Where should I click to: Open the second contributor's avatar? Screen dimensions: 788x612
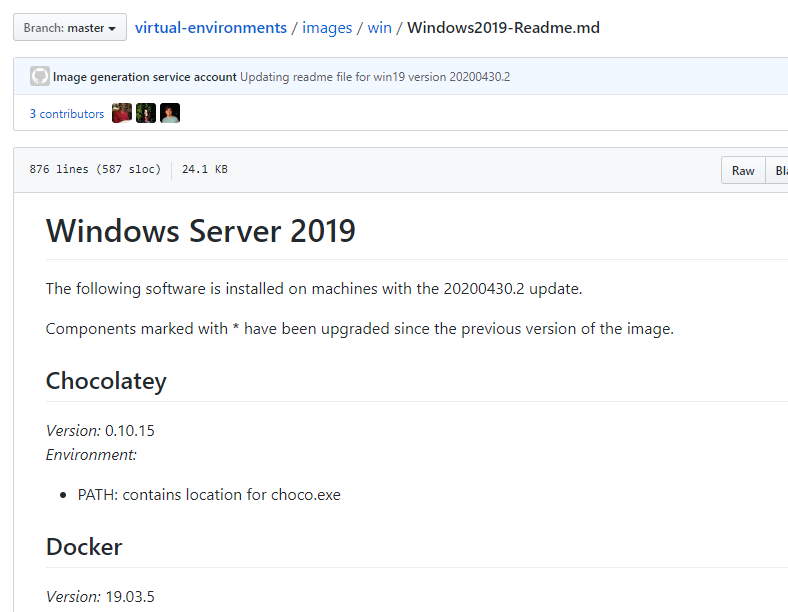[x=146, y=114]
